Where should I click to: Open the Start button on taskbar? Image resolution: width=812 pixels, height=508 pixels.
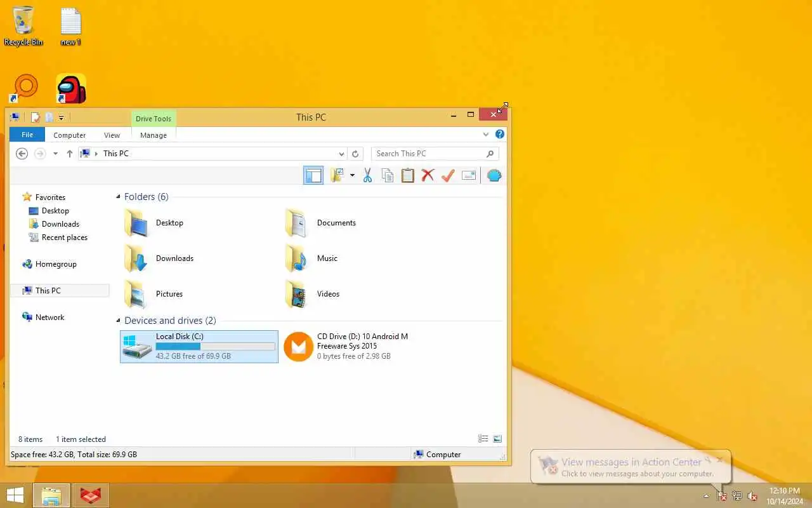(15, 495)
